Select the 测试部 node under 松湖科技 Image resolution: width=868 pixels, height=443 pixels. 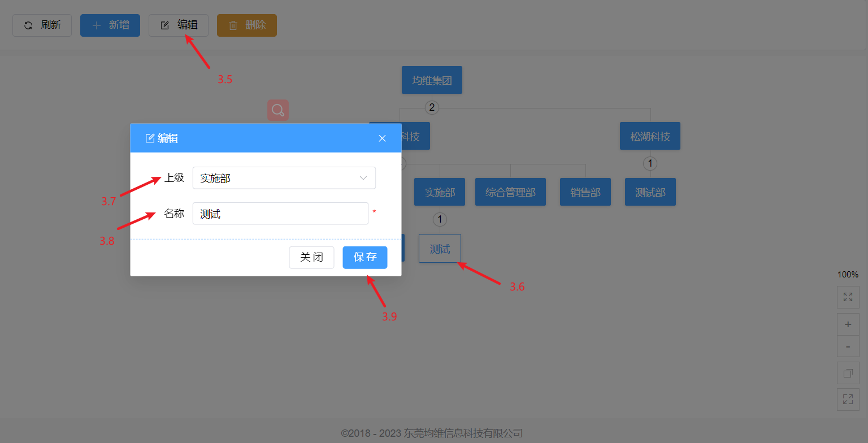(x=650, y=193)
